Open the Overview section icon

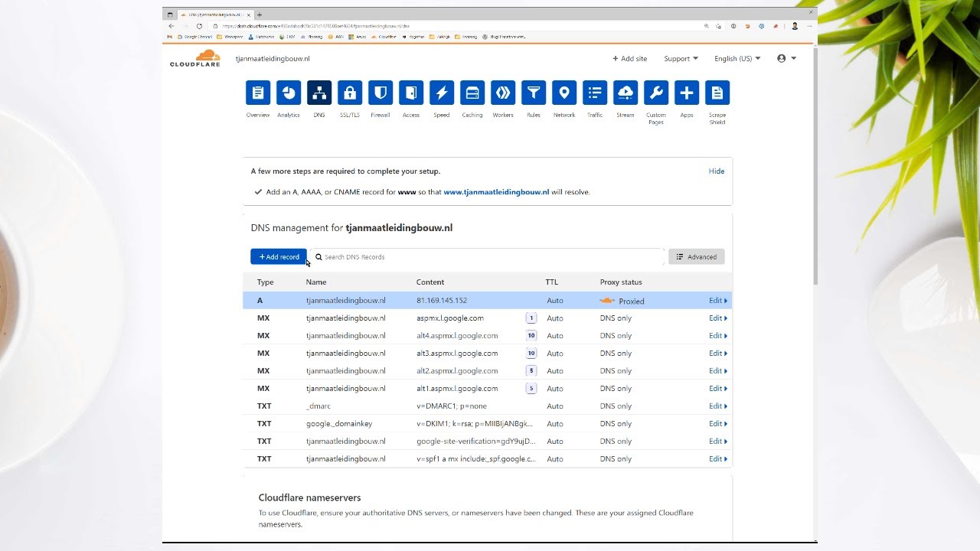tap(258, 93)
